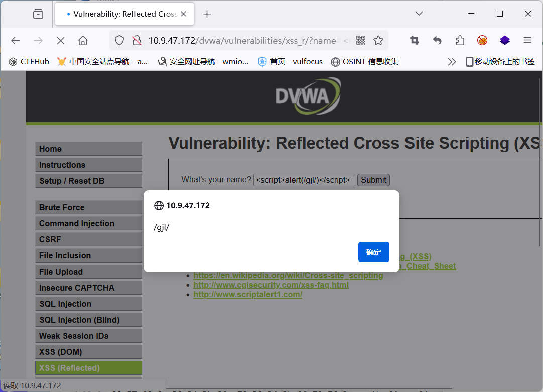Open 中国安全站点导航 bookmark
The image size is (543, 392).
102,62
